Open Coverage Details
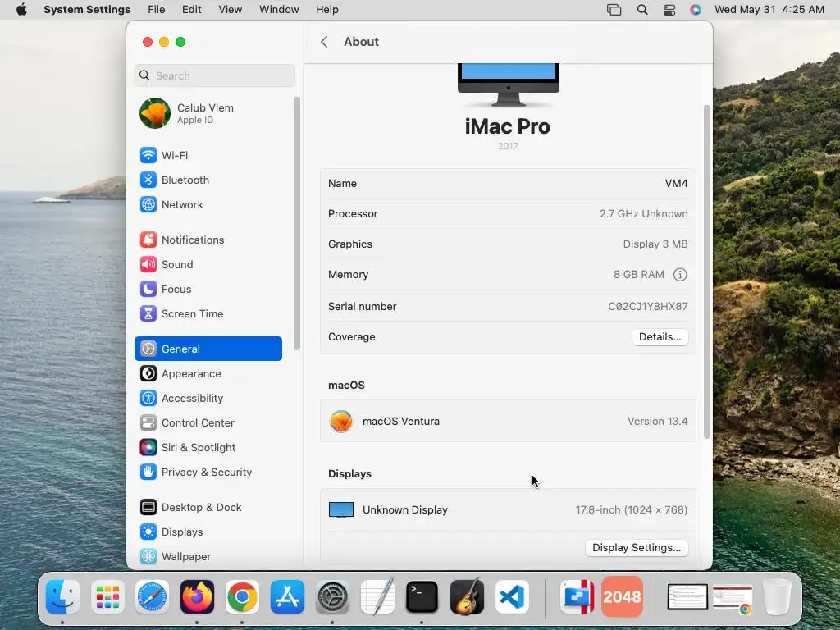Screen dimensions: 840x630 [x=660, y=337]
